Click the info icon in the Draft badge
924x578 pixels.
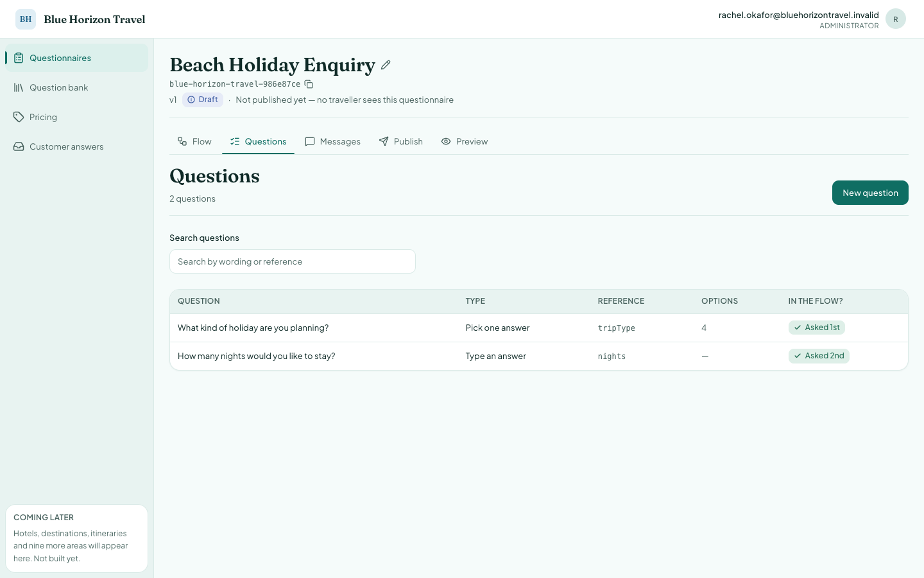(x=191, y=100)
